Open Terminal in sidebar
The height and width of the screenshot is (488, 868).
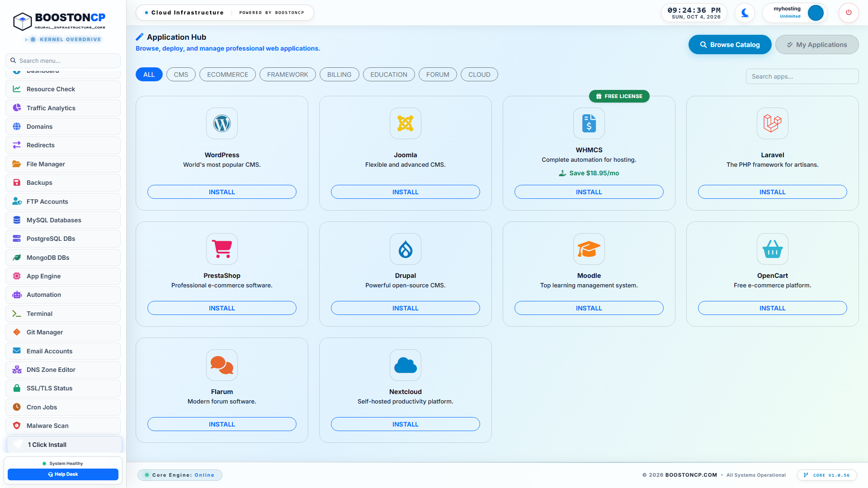[63, 314]
